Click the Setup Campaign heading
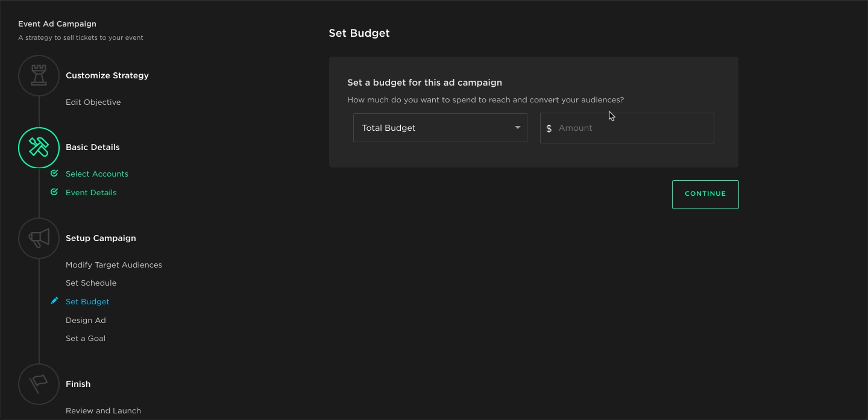Screen dimensions: 868x420 (101, 238)
